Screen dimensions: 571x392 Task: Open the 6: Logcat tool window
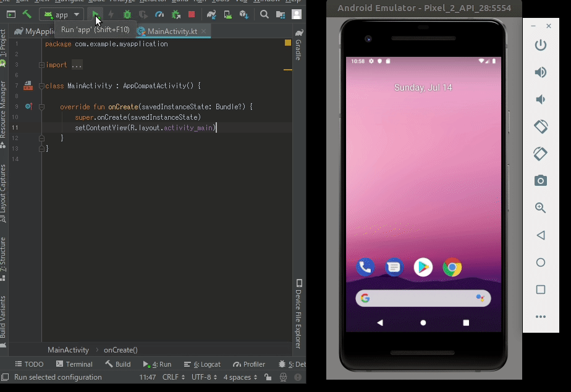202,364
